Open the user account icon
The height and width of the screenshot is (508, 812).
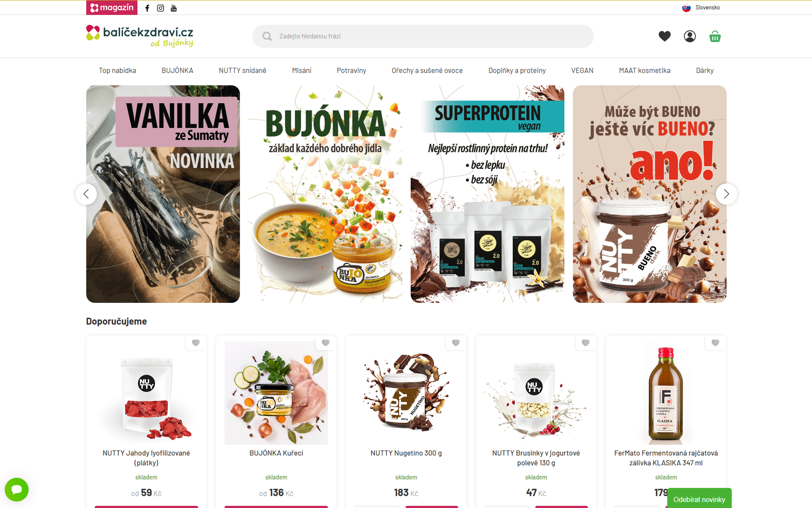(x=690, y=36)
